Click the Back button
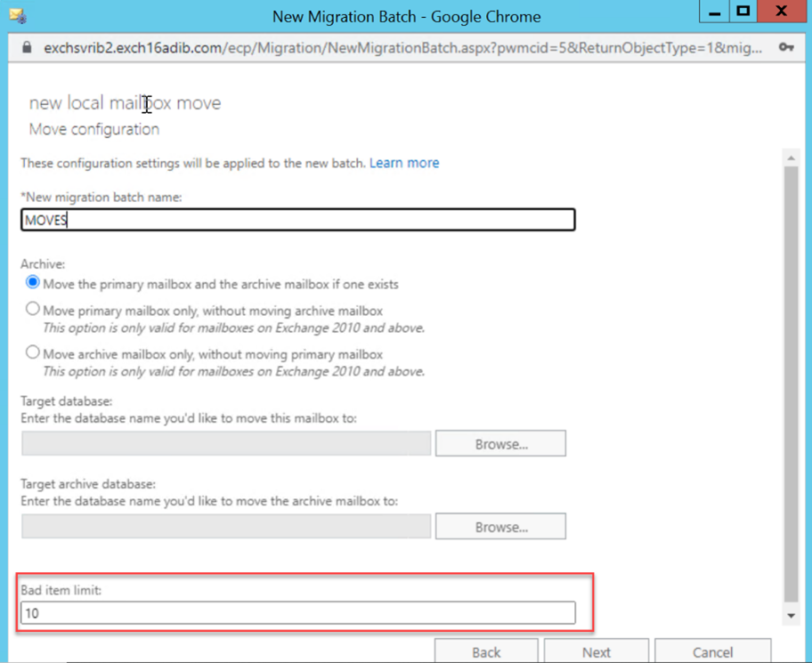This screenshot has height=663, width=812. pos(486,651)
